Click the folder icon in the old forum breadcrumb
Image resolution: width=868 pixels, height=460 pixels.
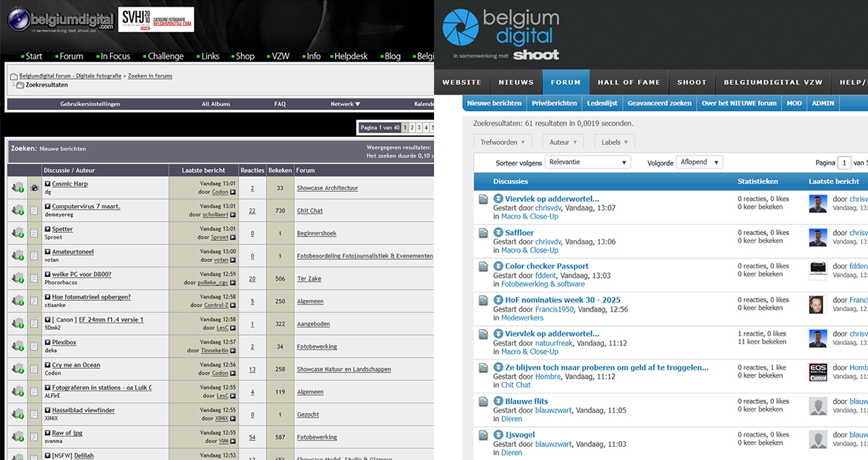tap(13, 76)
